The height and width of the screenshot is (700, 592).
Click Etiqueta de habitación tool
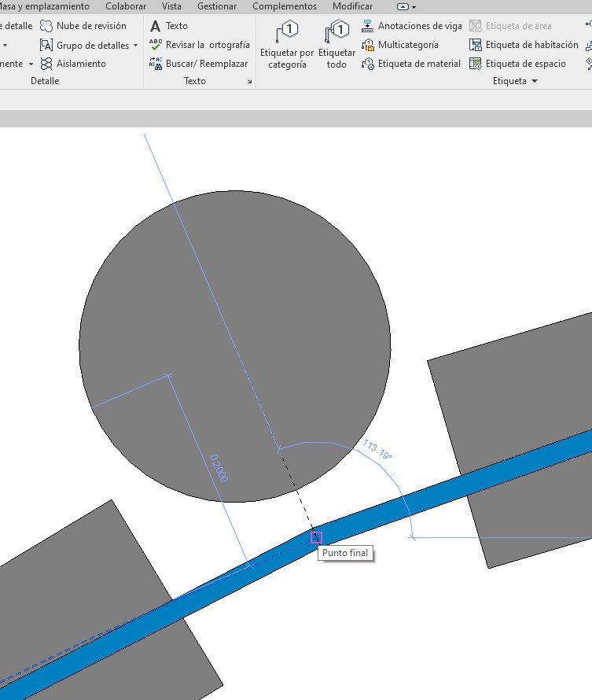pyautogui.click(x=523, y=45)
